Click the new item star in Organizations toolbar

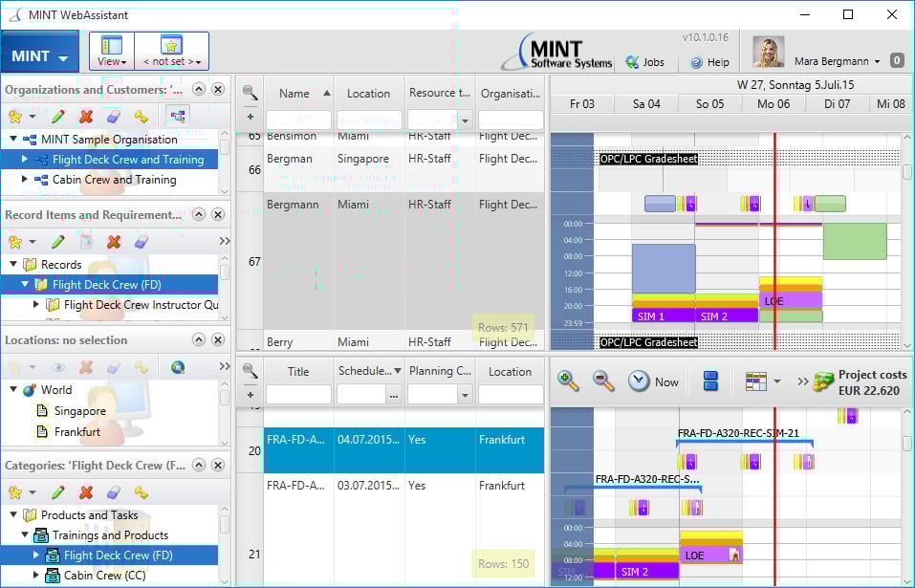coord(15,117)
